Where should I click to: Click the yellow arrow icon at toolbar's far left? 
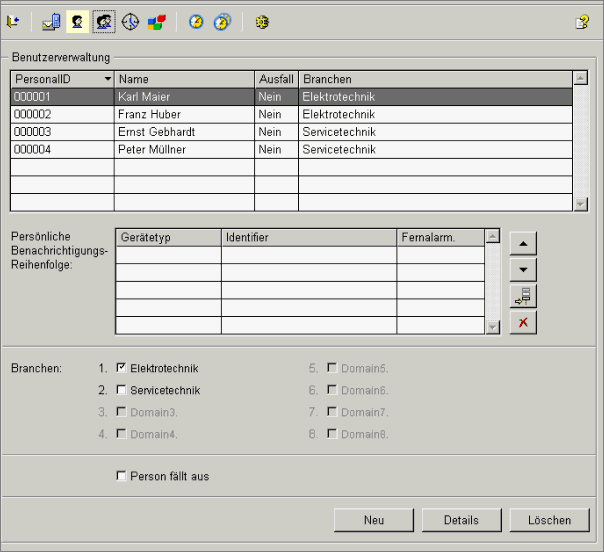tap(13, 21)
